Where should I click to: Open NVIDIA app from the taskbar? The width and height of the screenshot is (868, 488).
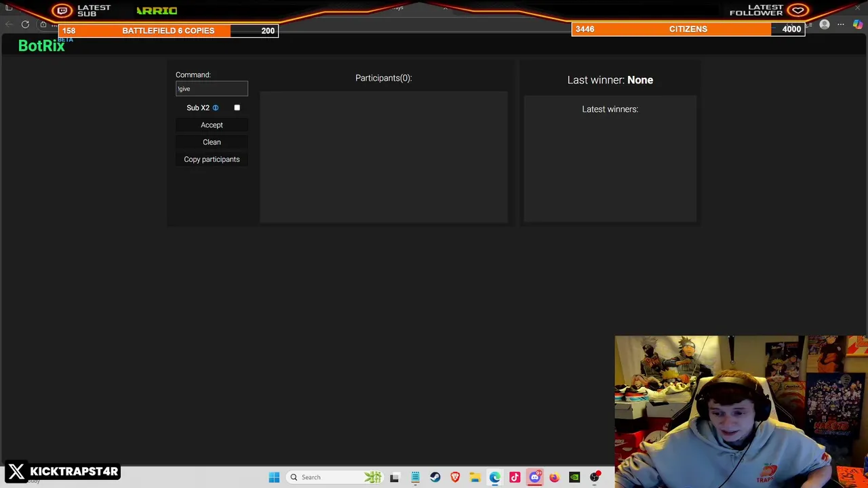coord(574,477)
